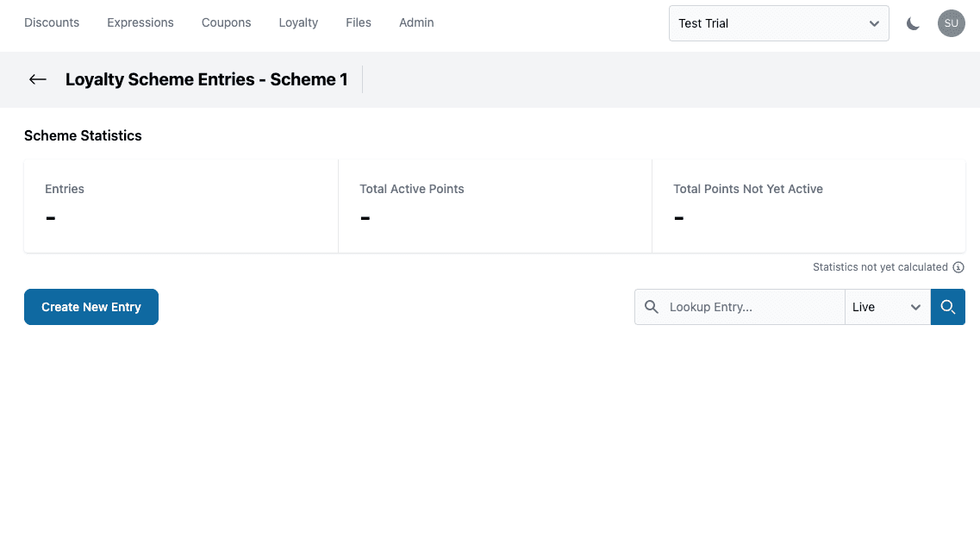Image resolution: width=980 pixels, height=544 pixels.
Task: Focus the Lookup Entry search field
Action: tap(750, 307)
